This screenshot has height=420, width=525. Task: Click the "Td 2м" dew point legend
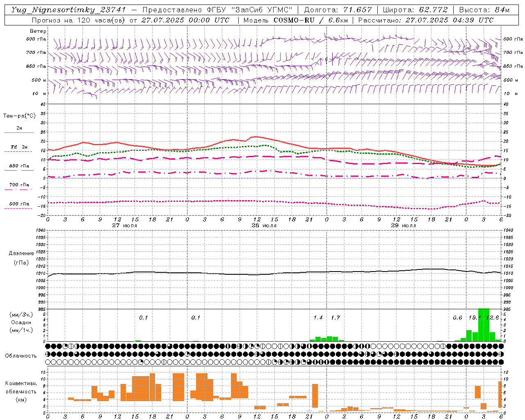click(x=19, y=147)
